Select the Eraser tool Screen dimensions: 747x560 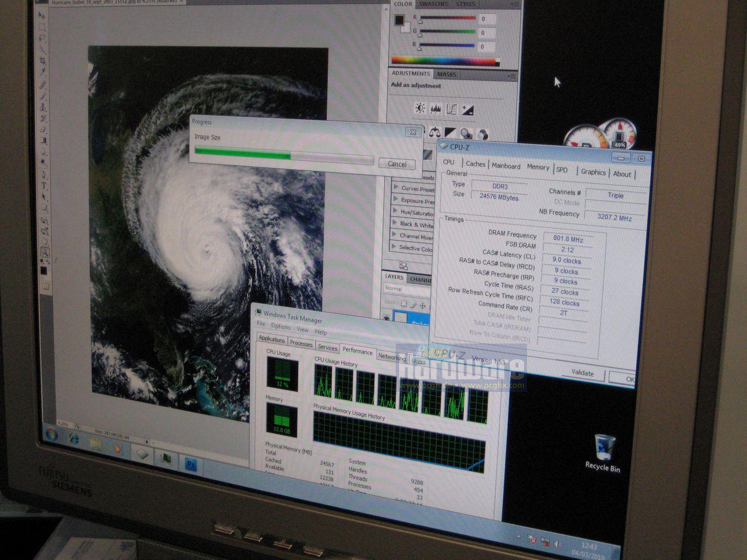pyautogui.click(x=43, y=129)
